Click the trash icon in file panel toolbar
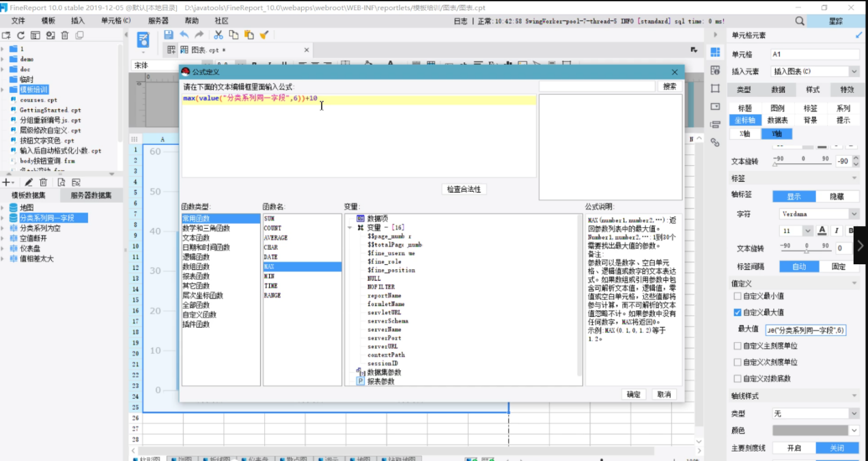The image size is (868, 461). [65, 36]
